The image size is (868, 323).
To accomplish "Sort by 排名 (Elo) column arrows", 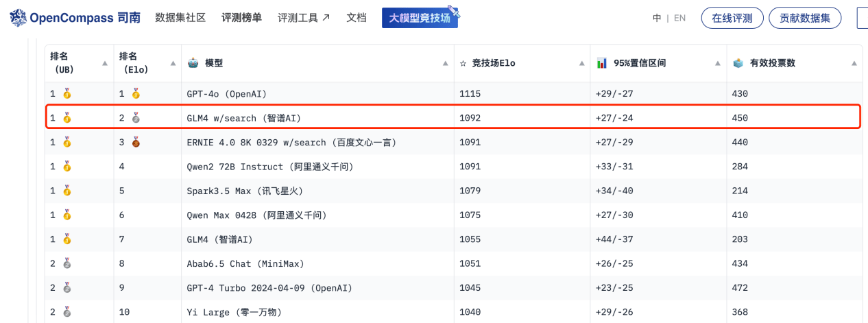I will coord(172,63).
